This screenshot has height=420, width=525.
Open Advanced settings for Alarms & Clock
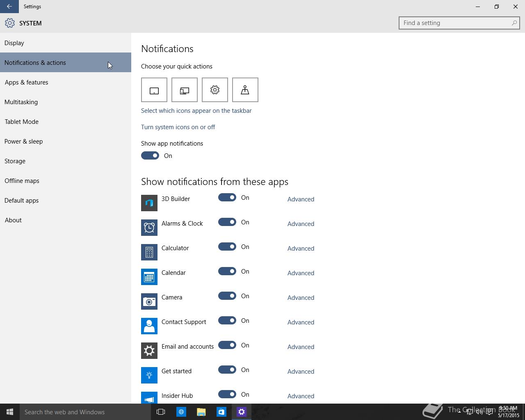tap(301, 224)
